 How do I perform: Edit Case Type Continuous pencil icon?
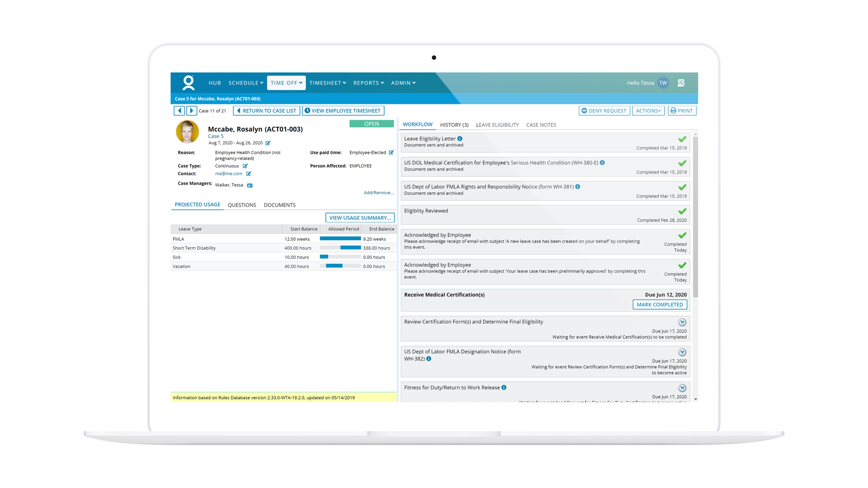tap(245, 166)
